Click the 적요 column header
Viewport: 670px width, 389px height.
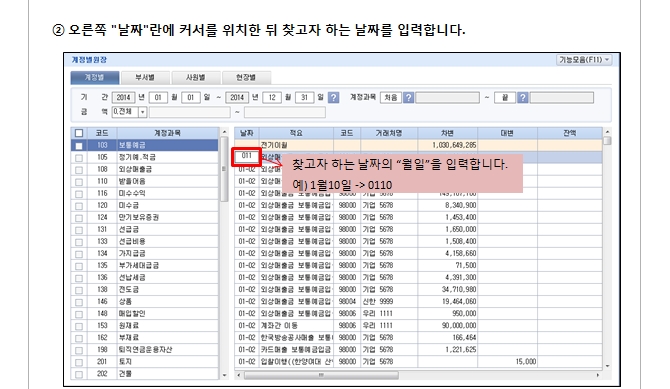coord(296,133)
